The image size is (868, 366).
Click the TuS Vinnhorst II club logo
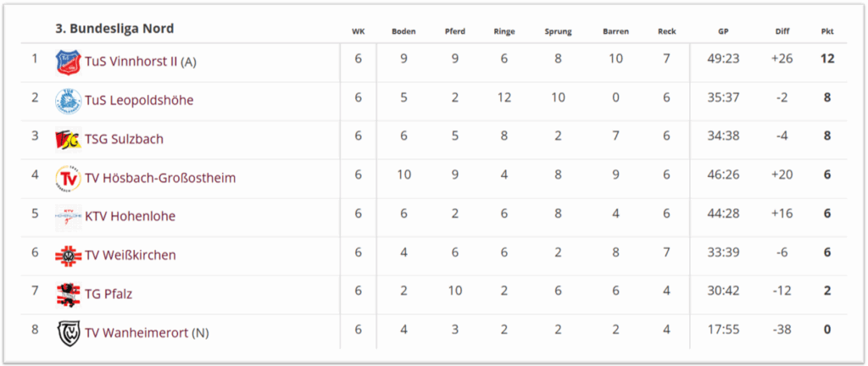[x=68, y=61]
